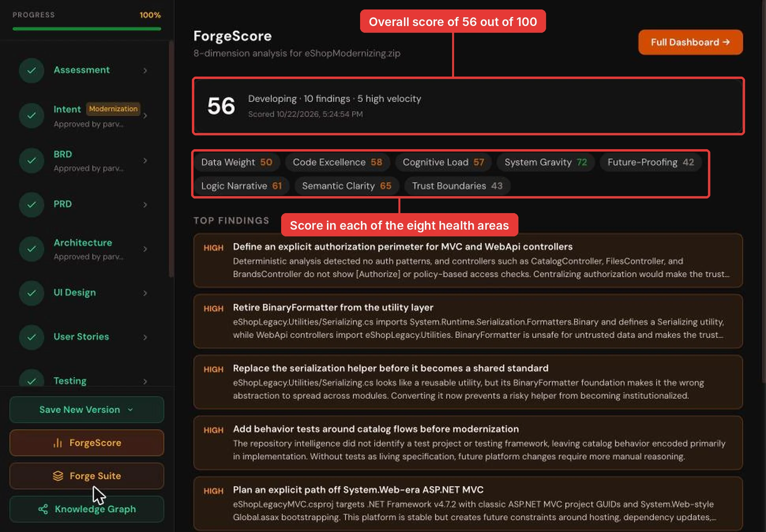The height and width of the screenshot is (532, 766).
Task: Click the Assessment step checkmark icon
Action: click(32, 71)
